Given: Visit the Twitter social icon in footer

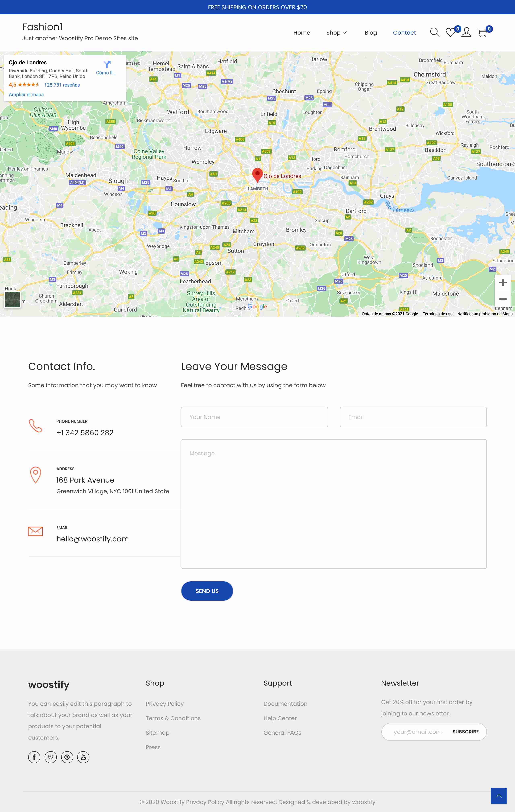Looking at the screenshot, I should point(50,757).
